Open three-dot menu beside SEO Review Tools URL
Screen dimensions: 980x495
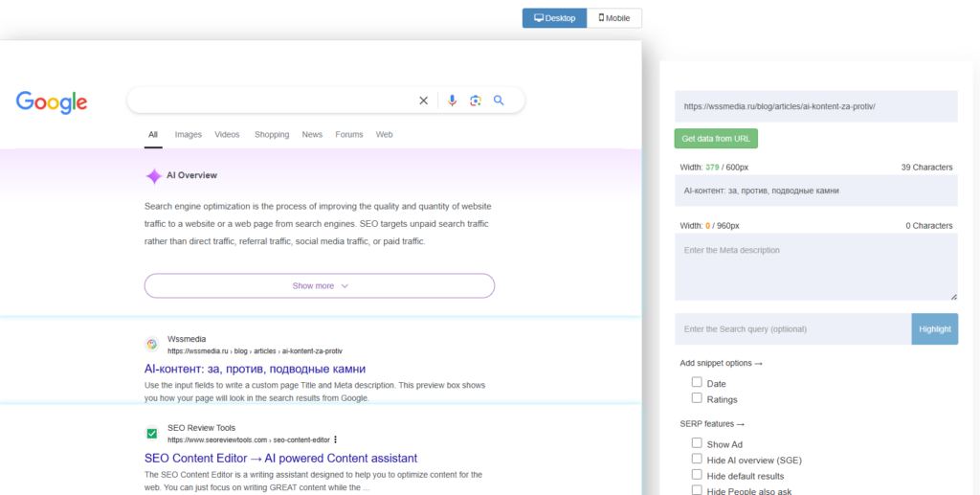(336, 439)
